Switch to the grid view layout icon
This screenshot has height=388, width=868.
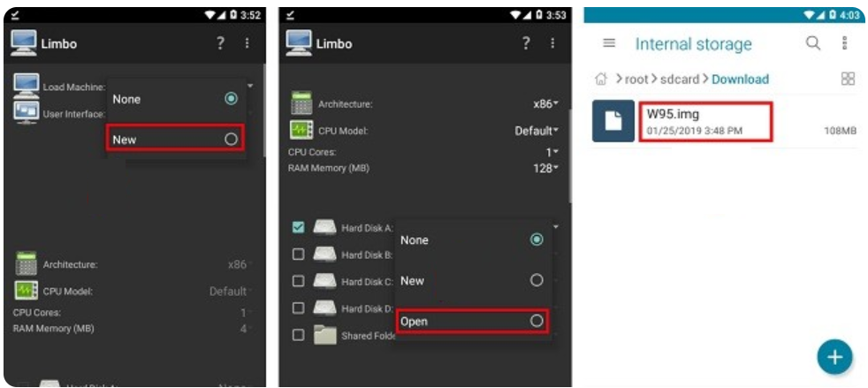pyautogui.click(x=848, y=79)
